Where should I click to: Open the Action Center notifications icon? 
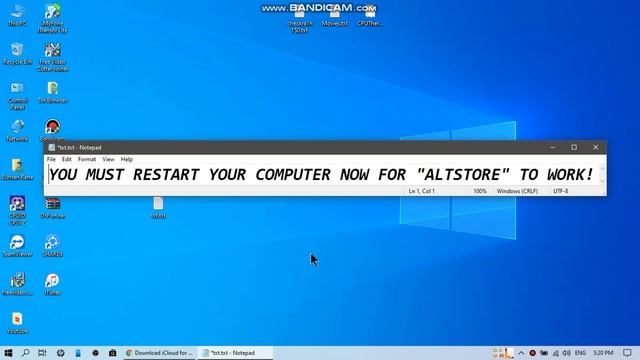coord(627,353)
